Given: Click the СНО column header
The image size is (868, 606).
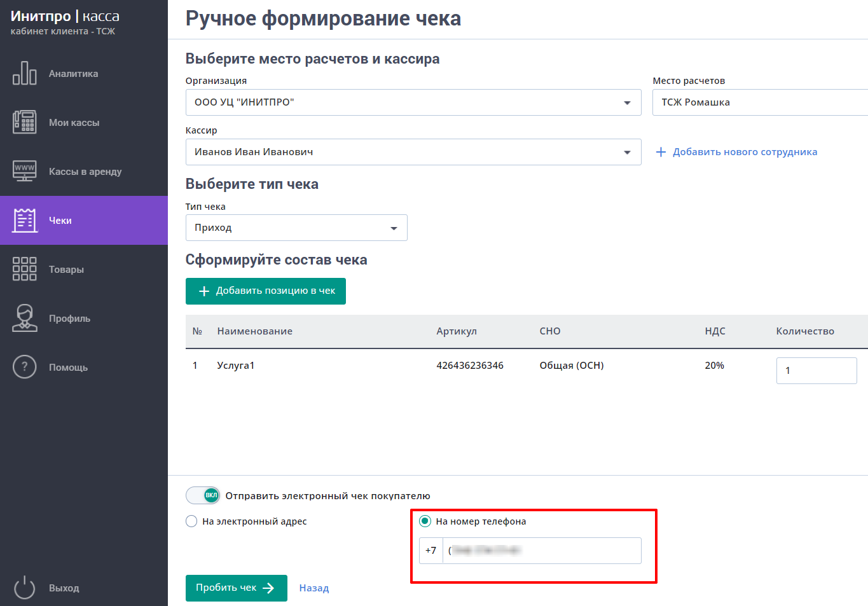Looking at the screenshot, I should point(550,331).
